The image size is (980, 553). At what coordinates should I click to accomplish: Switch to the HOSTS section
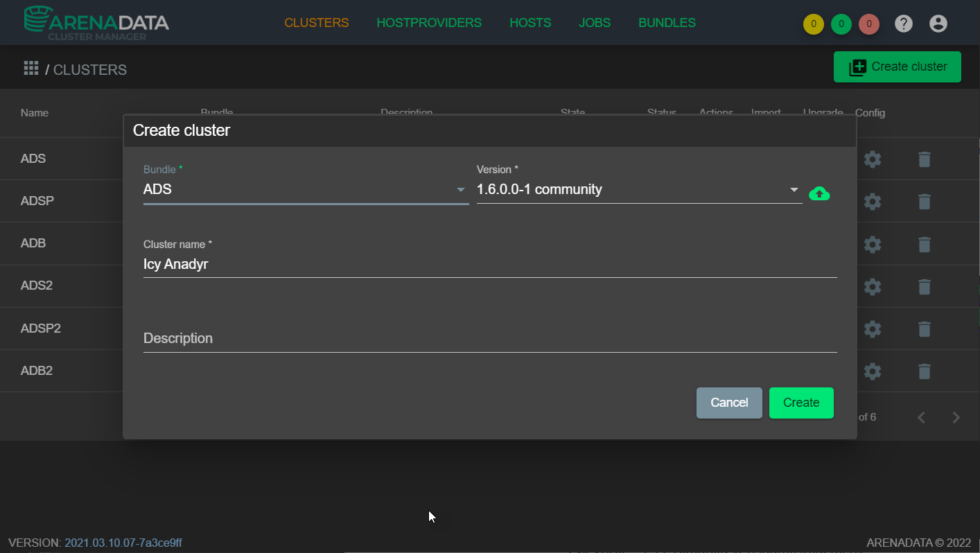pyautogui.click(x=530, y=22)
